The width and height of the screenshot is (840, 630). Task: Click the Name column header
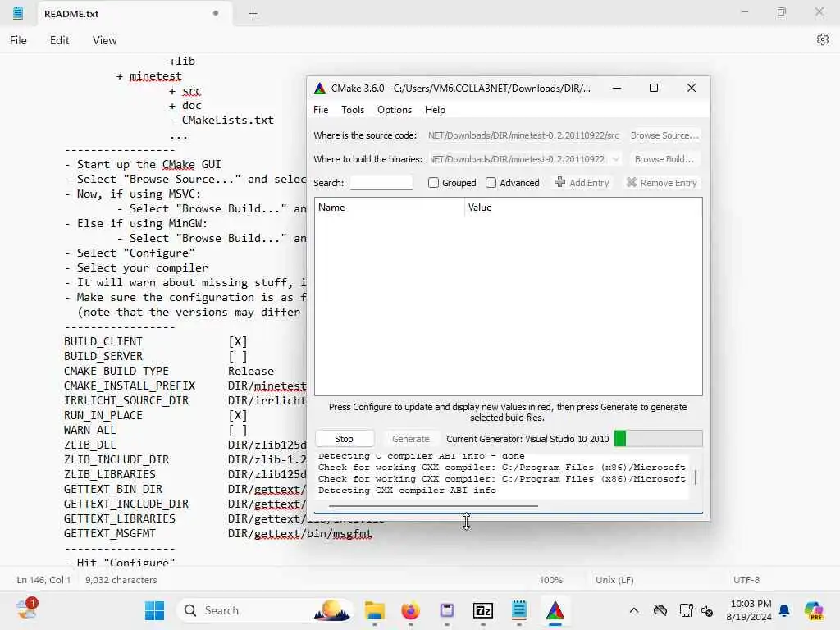coord(389,208)
